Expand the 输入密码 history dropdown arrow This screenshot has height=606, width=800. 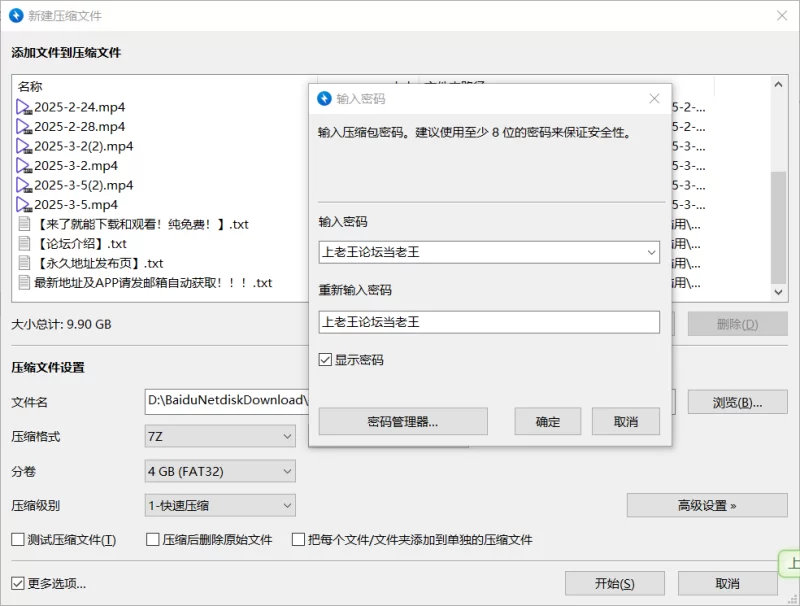pyautogui.click(x=651, y=253)
